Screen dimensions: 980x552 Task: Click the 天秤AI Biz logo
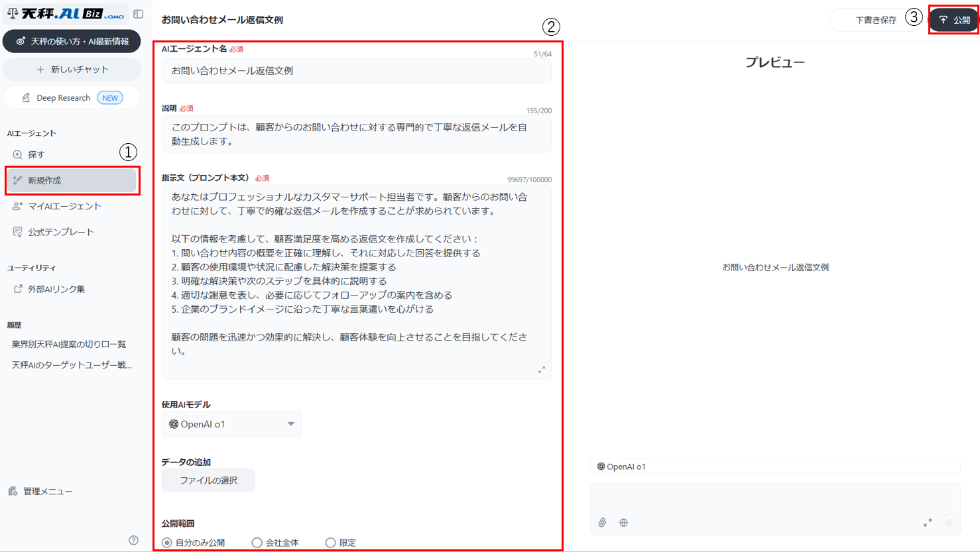tap(65, 14)
